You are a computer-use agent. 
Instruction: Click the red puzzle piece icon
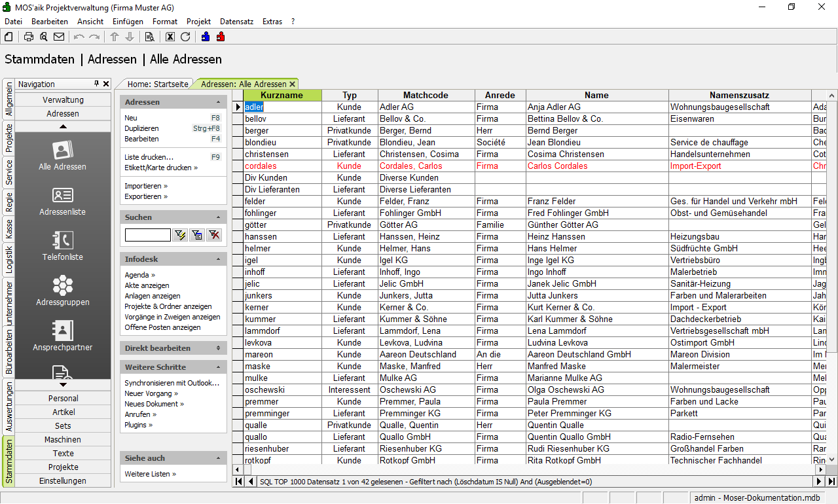pyautogui.click(x=220, y=37)
